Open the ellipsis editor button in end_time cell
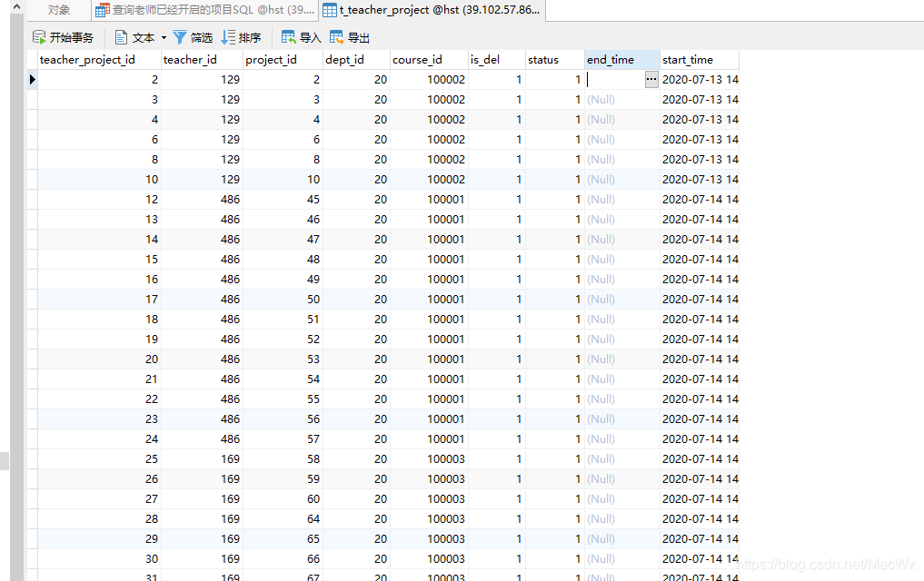The height and width of the screenshot is (581, 924). [651, 80]
